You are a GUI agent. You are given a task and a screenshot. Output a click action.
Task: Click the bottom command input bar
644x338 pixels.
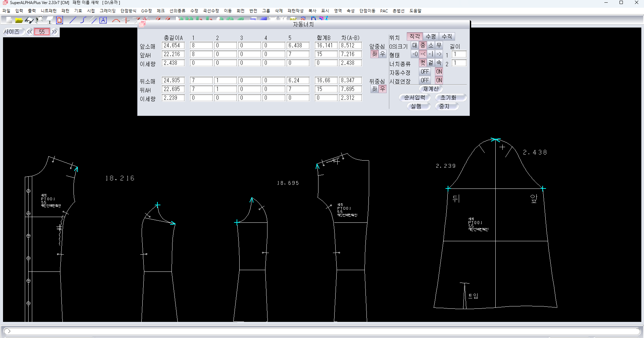click(322, 331)
